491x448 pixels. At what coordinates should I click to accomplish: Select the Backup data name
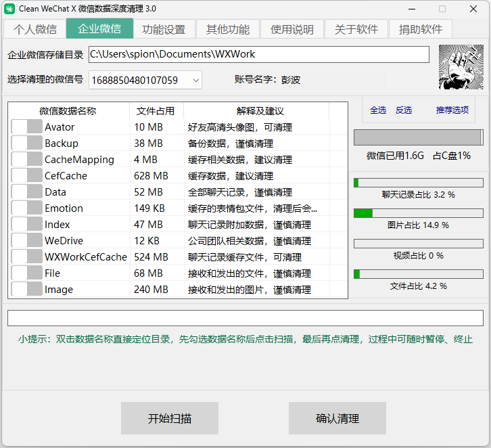[x=62, y=143]
